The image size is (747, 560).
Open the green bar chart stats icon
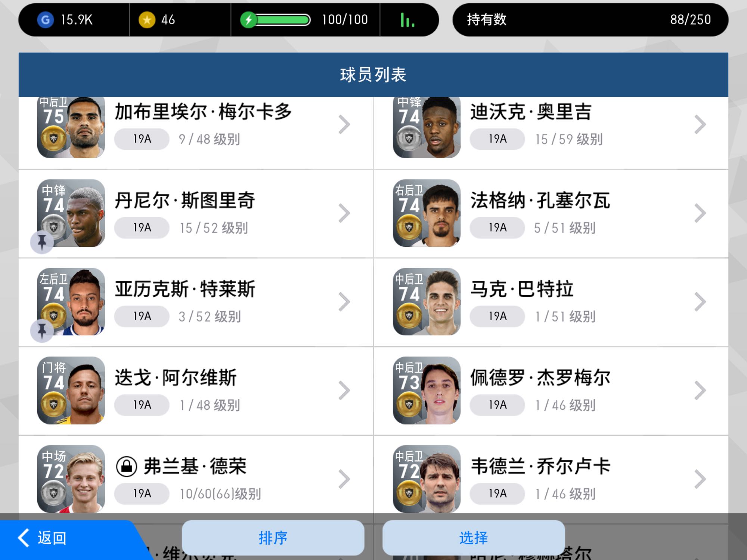click(407, 20)
